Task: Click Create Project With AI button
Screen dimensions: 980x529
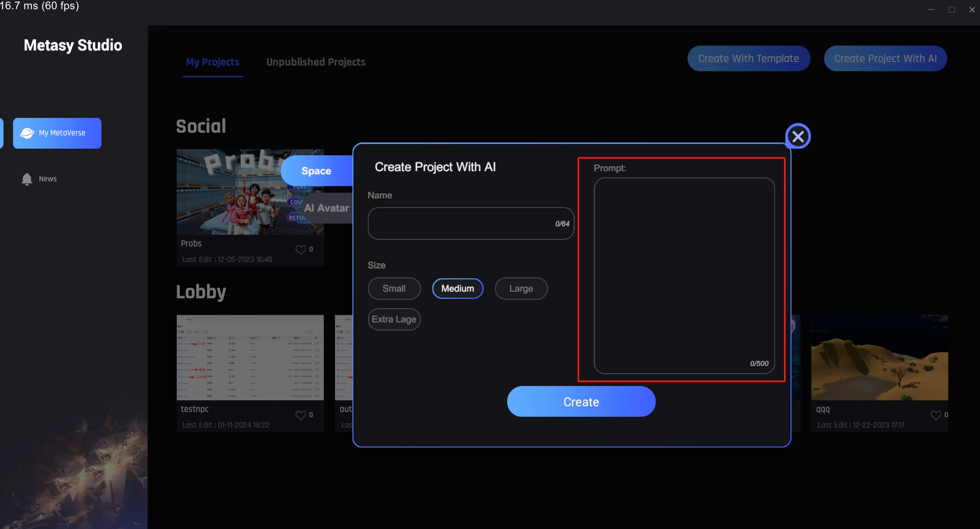Action: click(x=885, y=58)
